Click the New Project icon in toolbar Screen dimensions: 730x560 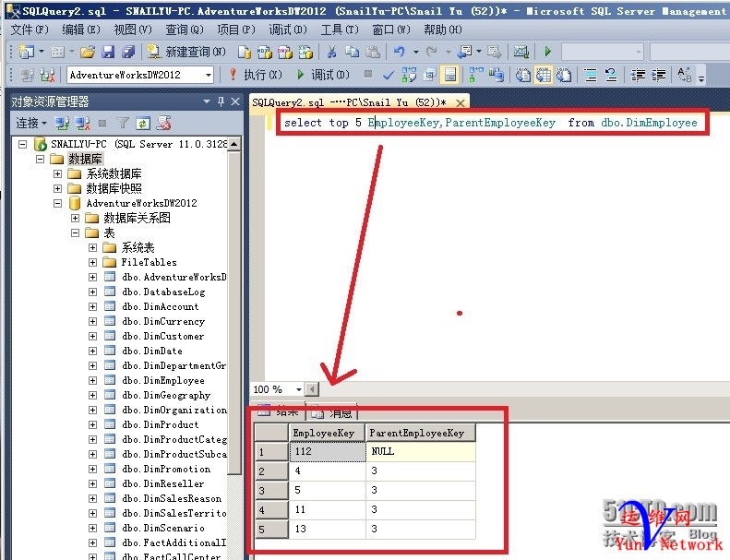(x=26, y=52)
